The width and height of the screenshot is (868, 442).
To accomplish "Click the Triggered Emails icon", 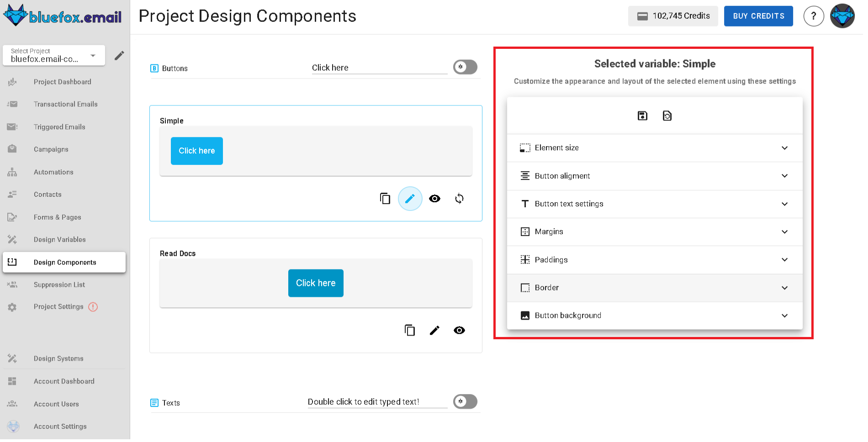I will tap(12, 127).
